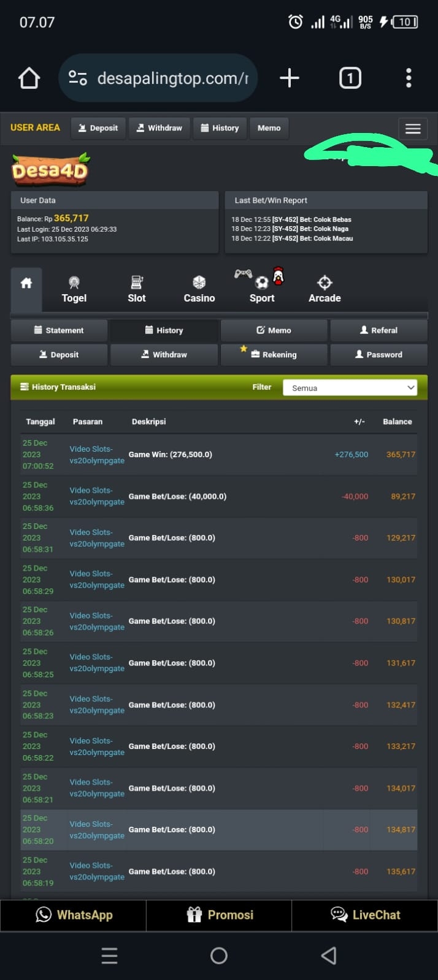Open the Rekening account page
This screenshot has width=438, height=980.
(274, 355)
